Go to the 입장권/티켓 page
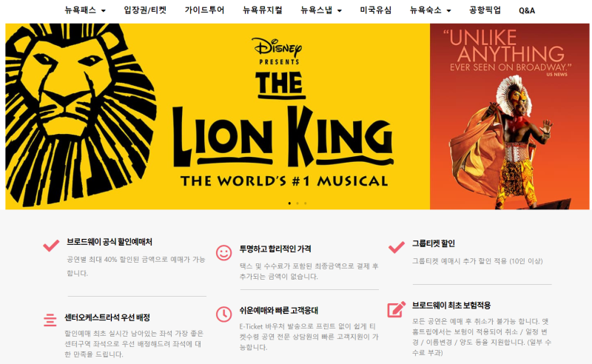The height and width of the screenshot is (364, 592). point(145,10)
